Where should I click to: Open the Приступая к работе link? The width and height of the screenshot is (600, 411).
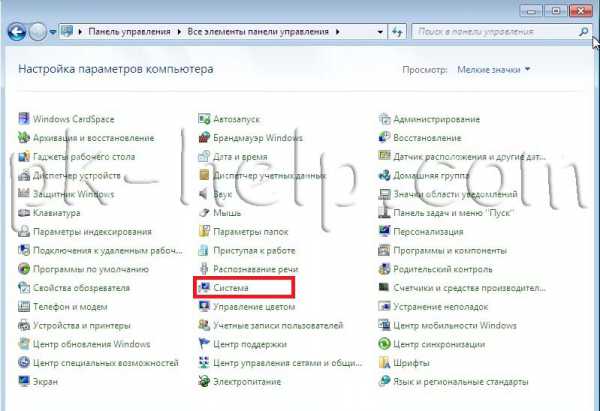[254, 251]
